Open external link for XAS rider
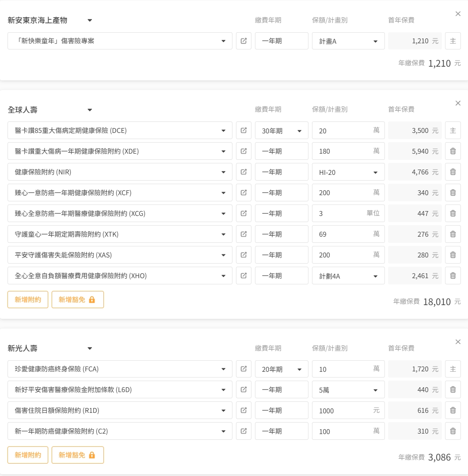This screenshot has height=476, width=468. point(244,255)
